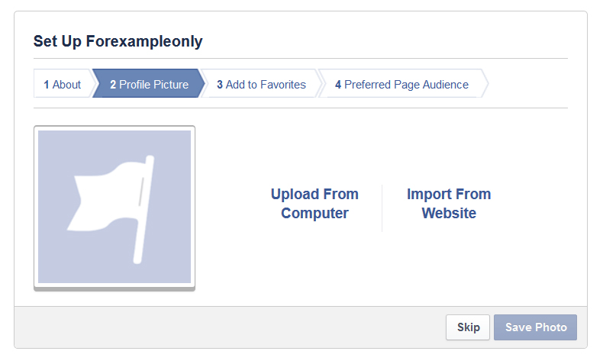This screenshot has height=364, width=603.
Task: Choose Upload From Computer
Action: click(314, 204)
